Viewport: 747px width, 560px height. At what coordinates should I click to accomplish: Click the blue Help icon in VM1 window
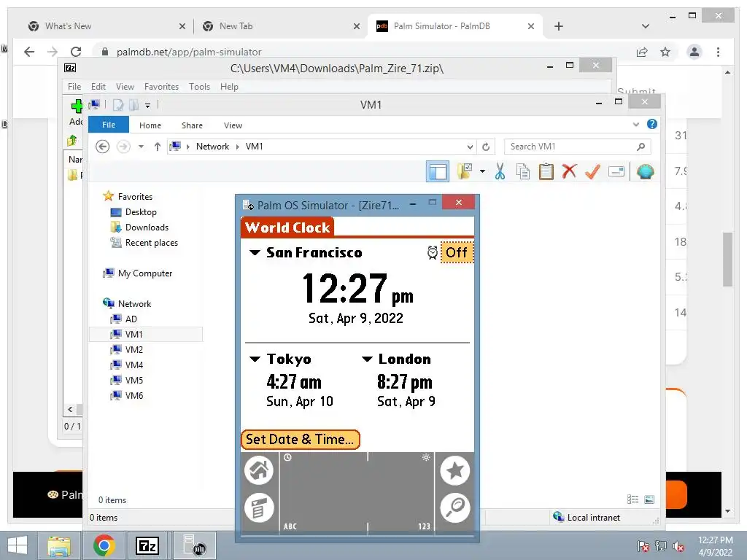coord(651,124)
